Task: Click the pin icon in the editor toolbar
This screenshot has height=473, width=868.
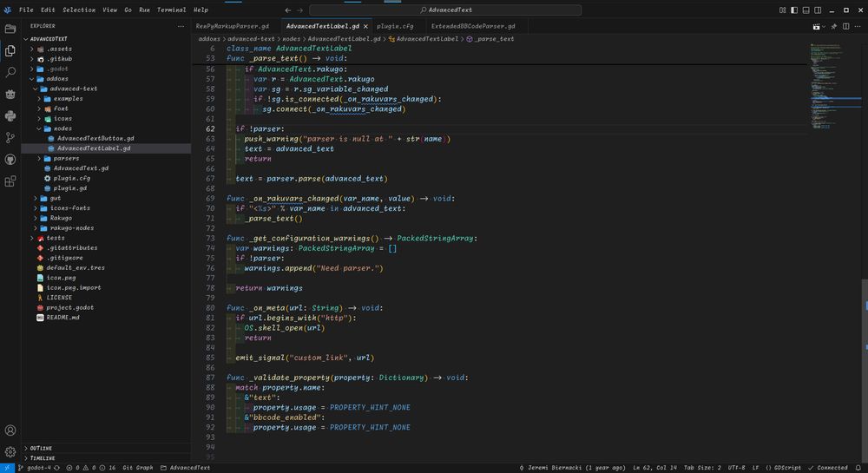Action: tap(833, 26)
